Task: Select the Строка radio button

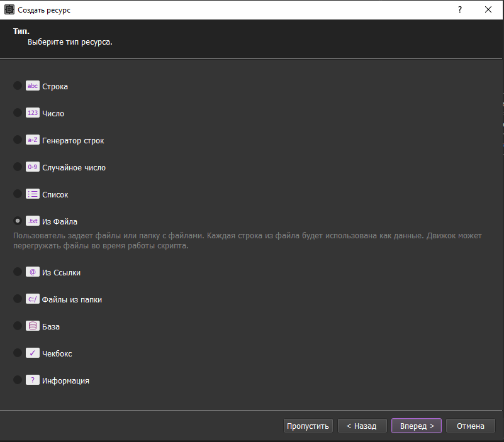Action: (x=18, y=86)
